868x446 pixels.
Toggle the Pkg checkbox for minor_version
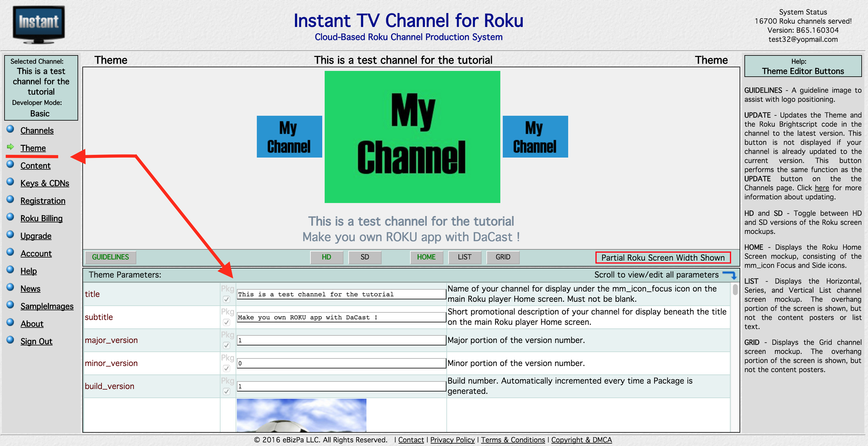coord(227,368)
